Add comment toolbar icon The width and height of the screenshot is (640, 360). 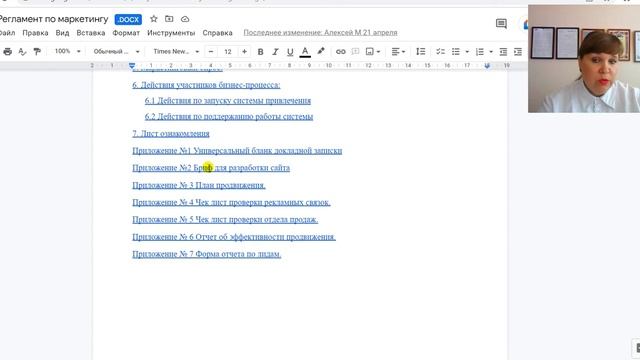(x=356, y=51)
